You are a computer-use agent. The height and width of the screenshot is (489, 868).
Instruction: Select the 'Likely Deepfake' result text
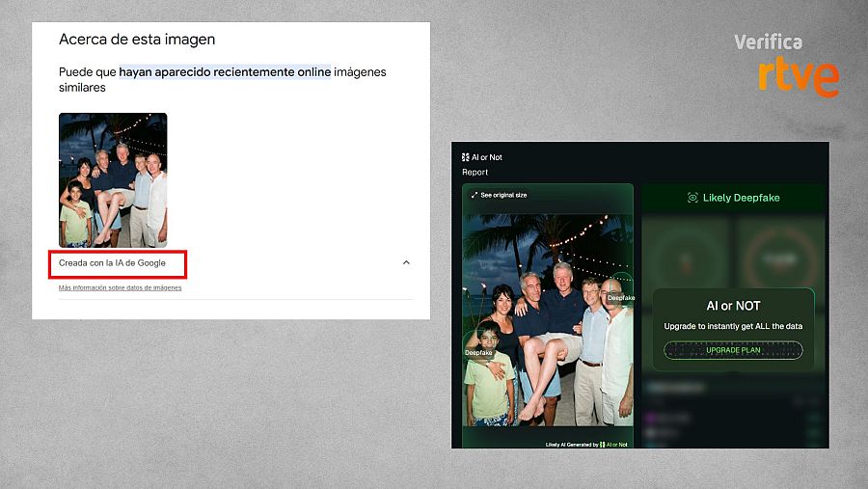[741, 198]
